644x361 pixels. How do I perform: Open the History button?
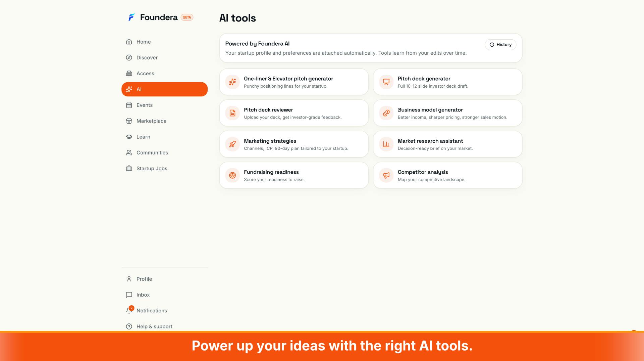pos(500,45)
